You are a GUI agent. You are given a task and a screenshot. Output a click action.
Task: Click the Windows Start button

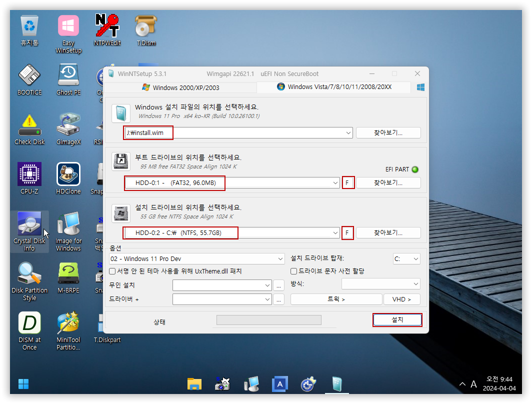pos(23,384)
